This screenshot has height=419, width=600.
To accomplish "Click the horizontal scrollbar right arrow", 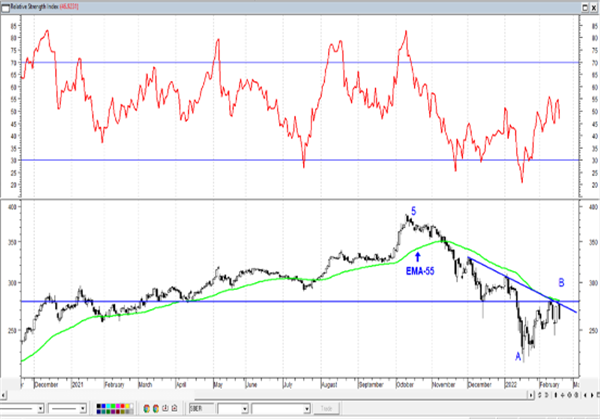I will pyautogui.click(x=531, y=395).
